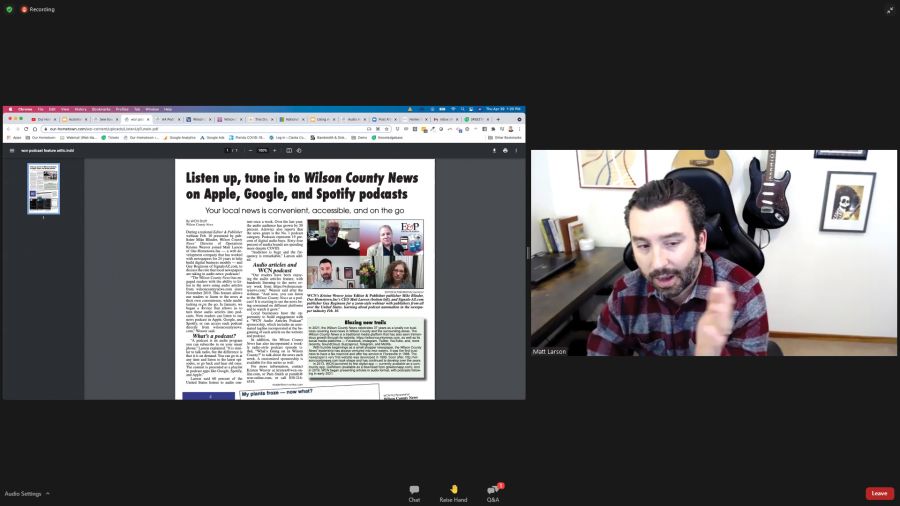This screenshot has width=900, height=506.
Task: Click the browser Forward arrow
Action: pos(18,129)
